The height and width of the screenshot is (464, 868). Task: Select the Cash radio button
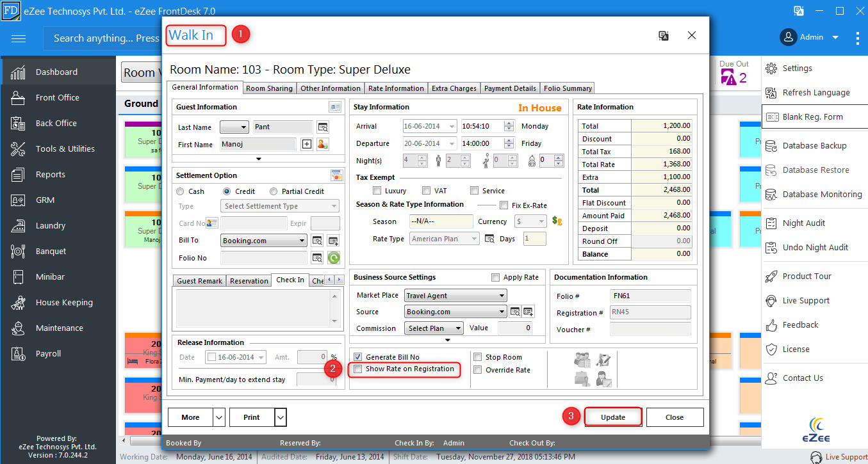click(180, 191)
